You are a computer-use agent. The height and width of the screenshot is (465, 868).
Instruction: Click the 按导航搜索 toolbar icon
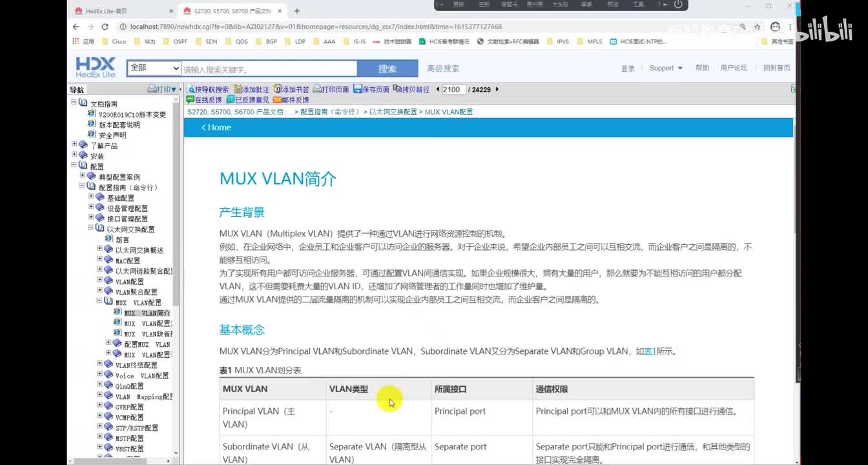191,90
